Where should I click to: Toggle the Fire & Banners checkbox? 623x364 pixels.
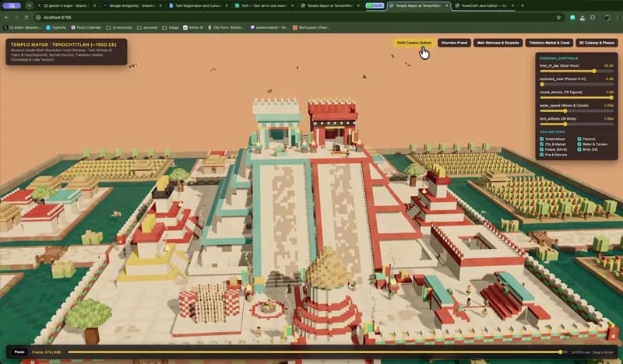542,155
